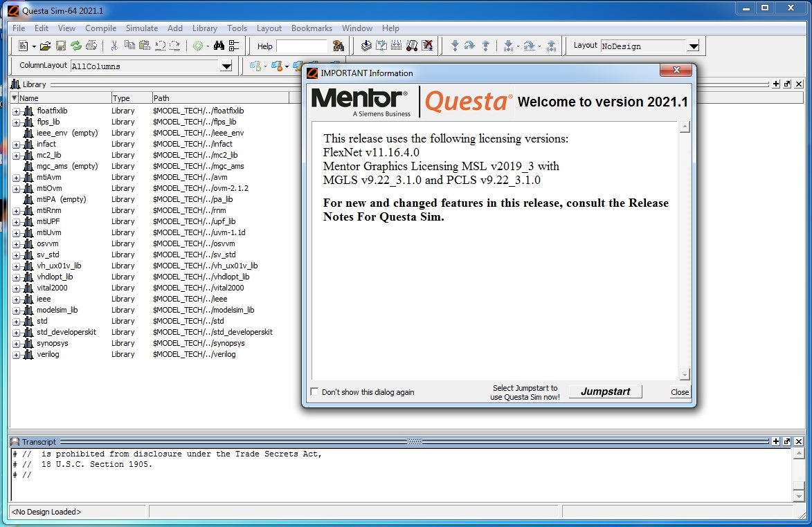
Task: Click the Step Over curved-arrow icon
Action: (470, 46)
